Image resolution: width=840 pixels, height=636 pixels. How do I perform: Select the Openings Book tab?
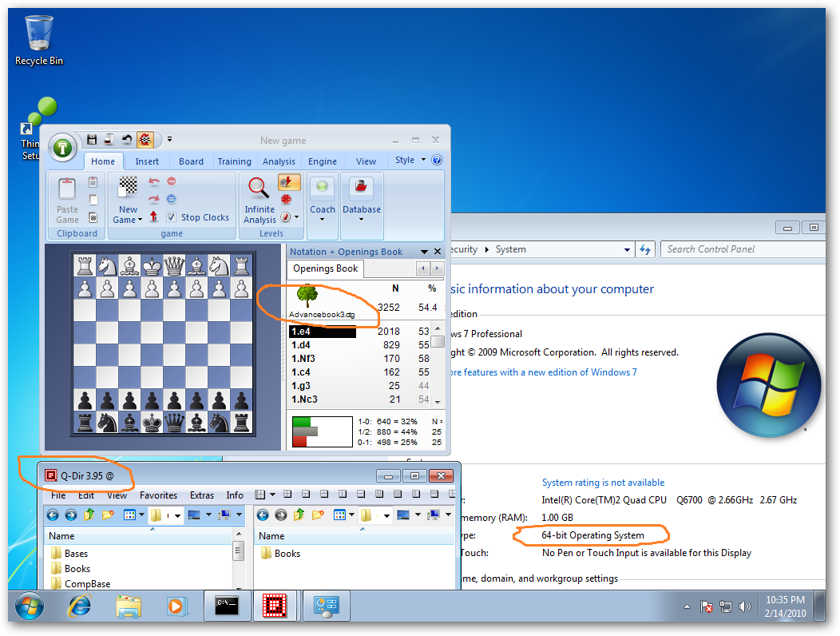click(325, 268)
